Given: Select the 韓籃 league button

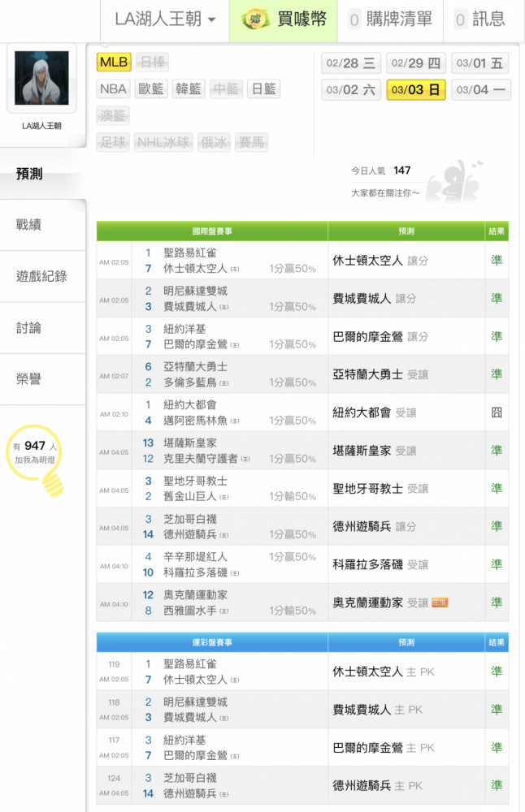Looking at the screenshot, I should (188, 89).
